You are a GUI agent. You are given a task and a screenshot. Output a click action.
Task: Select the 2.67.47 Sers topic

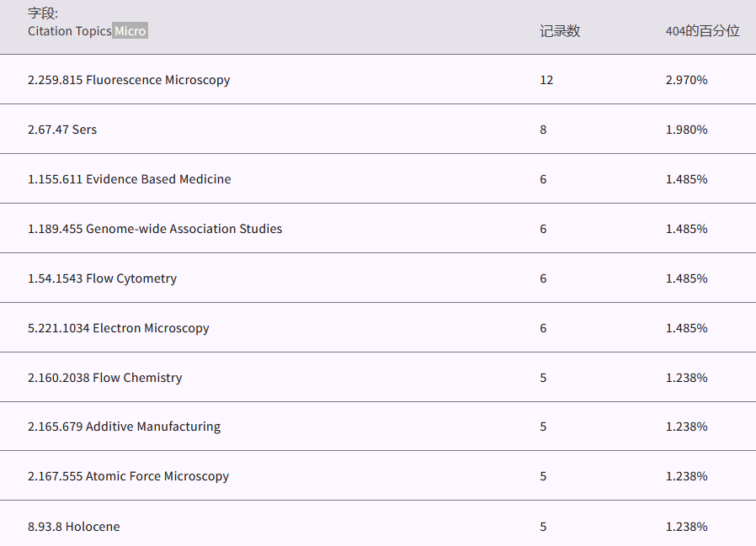click(62, 130)
